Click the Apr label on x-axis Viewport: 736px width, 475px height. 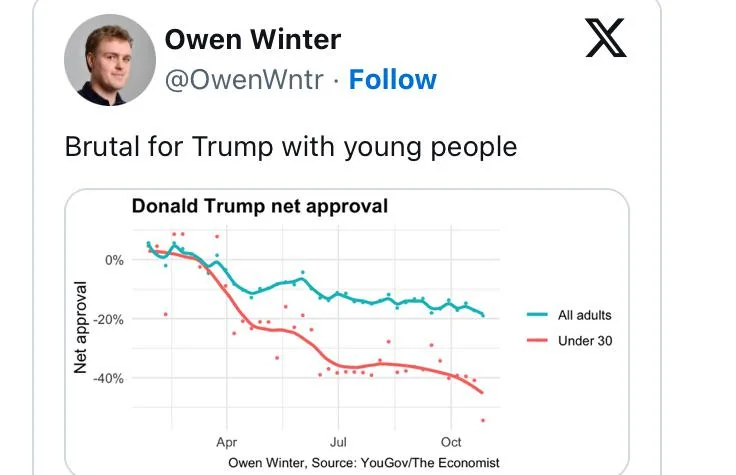coord(227,441)
